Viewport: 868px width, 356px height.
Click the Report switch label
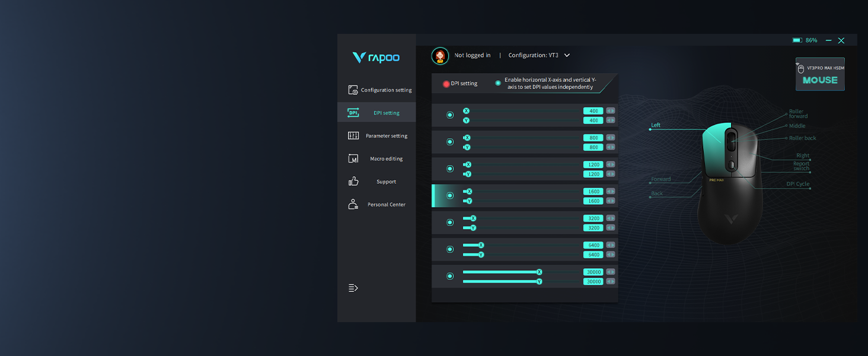[802, 166]
